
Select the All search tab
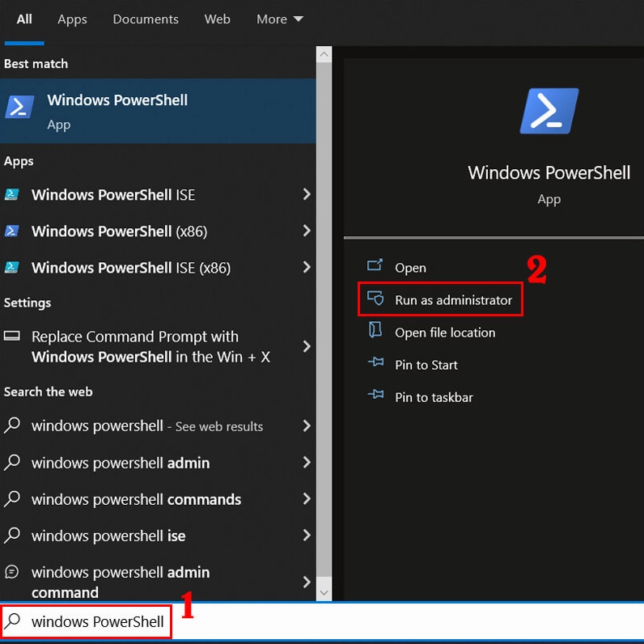coord(24,19)
